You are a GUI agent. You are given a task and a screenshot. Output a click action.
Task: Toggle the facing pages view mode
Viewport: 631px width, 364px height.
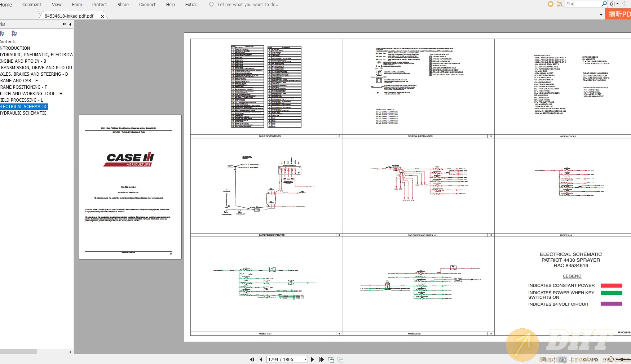(562, 359)
